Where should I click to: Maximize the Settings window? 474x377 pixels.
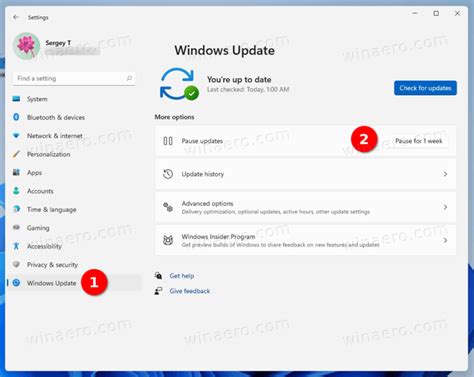coord(436,13)
